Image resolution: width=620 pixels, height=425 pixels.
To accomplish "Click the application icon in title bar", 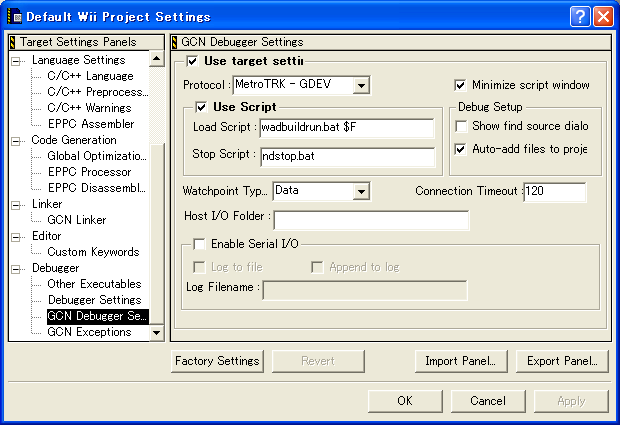I will (13, 16).
